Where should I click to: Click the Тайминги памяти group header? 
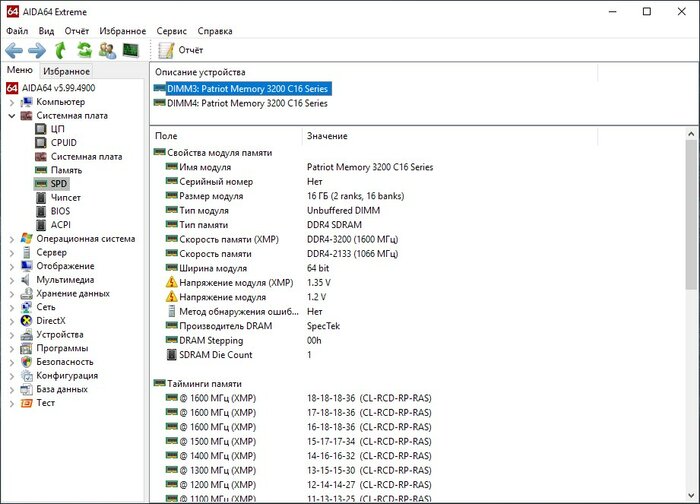tap(204, 383)
